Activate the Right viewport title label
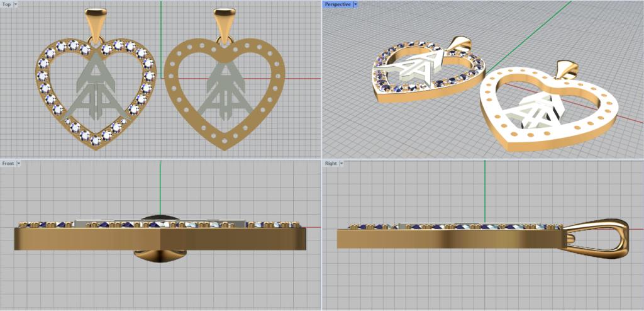644x311 pixels. [x=331, y=163]
